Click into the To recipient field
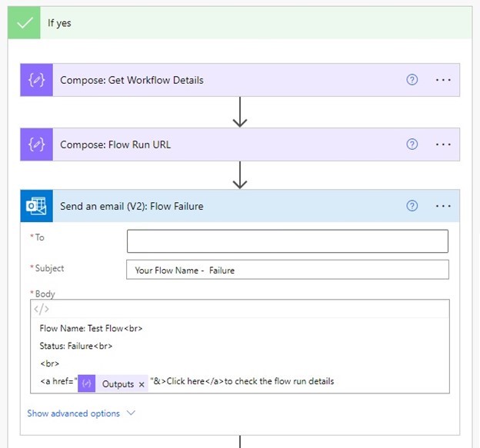This screenshot has width=480, height=448. pyautogui.click(x=288, y=241)
